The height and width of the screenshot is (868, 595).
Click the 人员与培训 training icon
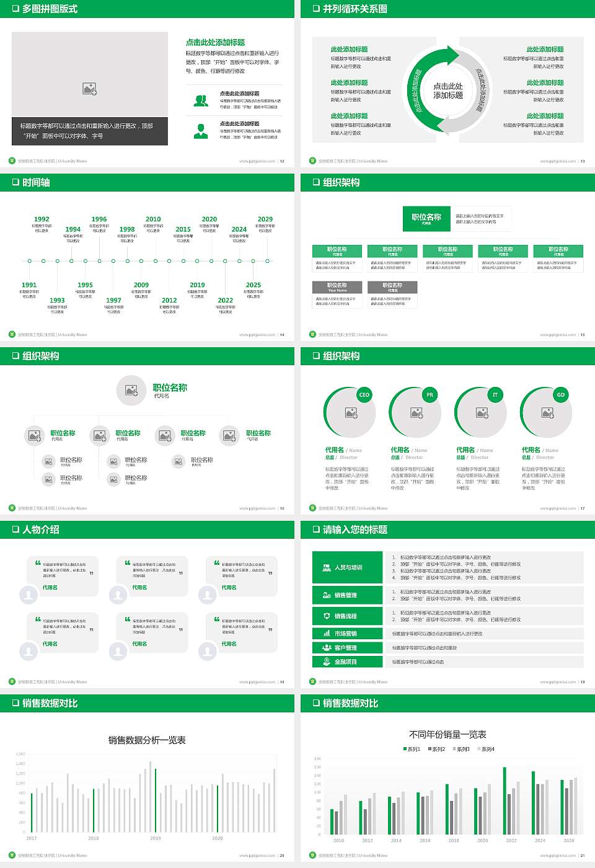coord(327,567)
